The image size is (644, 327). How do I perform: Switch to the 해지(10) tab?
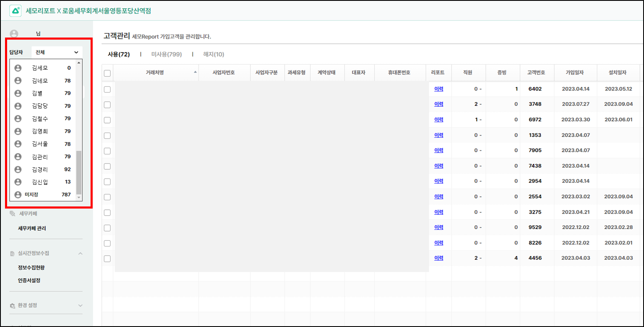[214, 54]
